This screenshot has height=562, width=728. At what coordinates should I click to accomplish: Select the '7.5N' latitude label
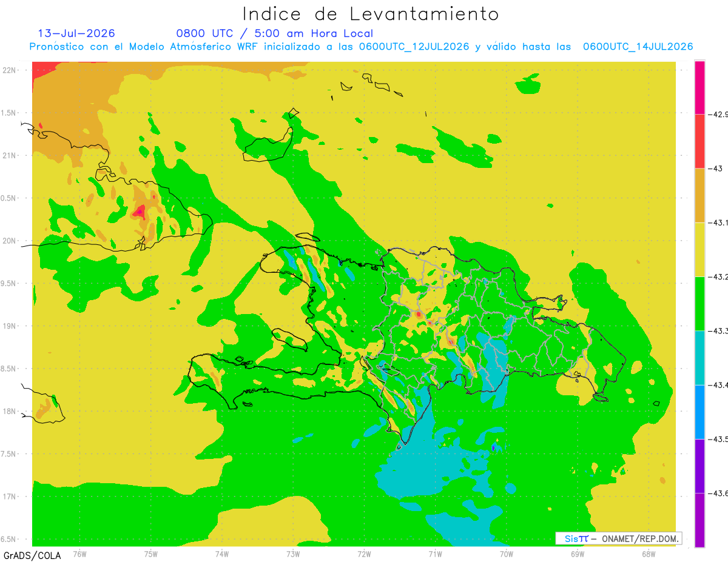pyautogui.click(x=9, y=454)
